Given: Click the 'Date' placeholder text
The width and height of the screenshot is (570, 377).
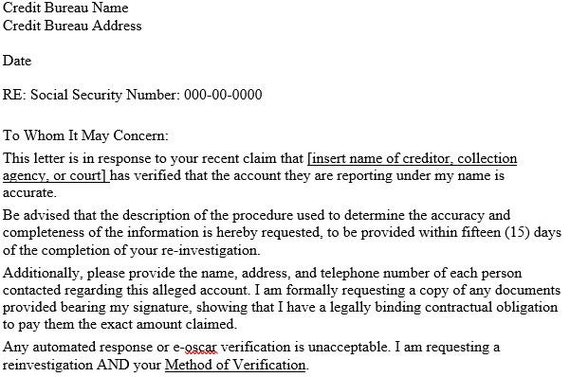Looking at the screenshot, I should pos(17,60).
